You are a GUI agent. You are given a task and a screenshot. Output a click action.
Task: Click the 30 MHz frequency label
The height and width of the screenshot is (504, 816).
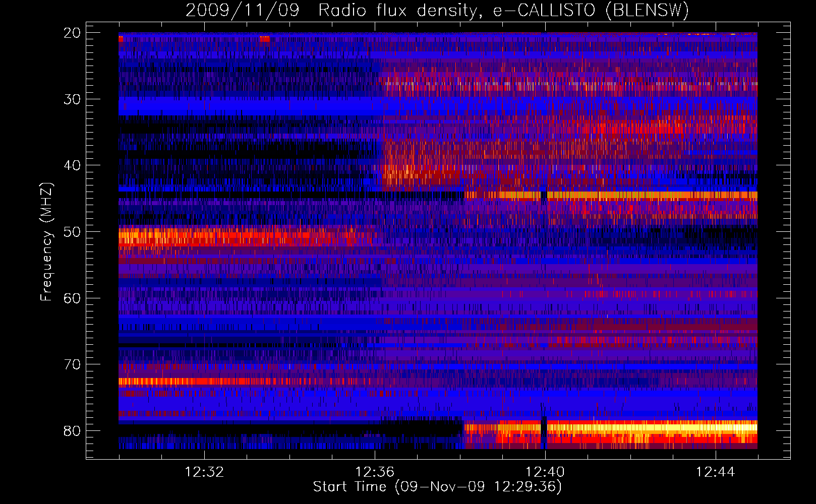(72, 99)
